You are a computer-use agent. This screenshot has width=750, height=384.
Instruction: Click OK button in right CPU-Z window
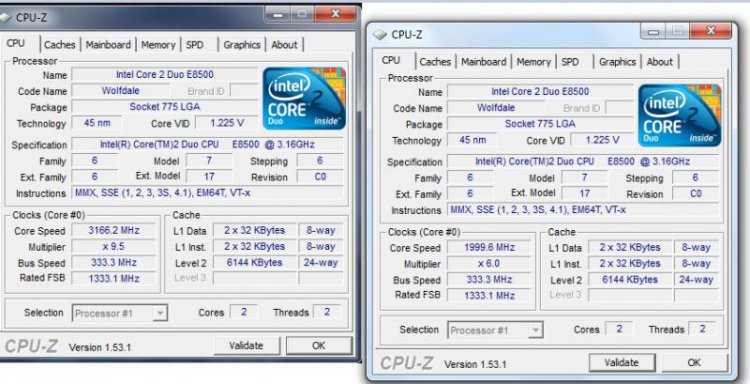point(695,362)
